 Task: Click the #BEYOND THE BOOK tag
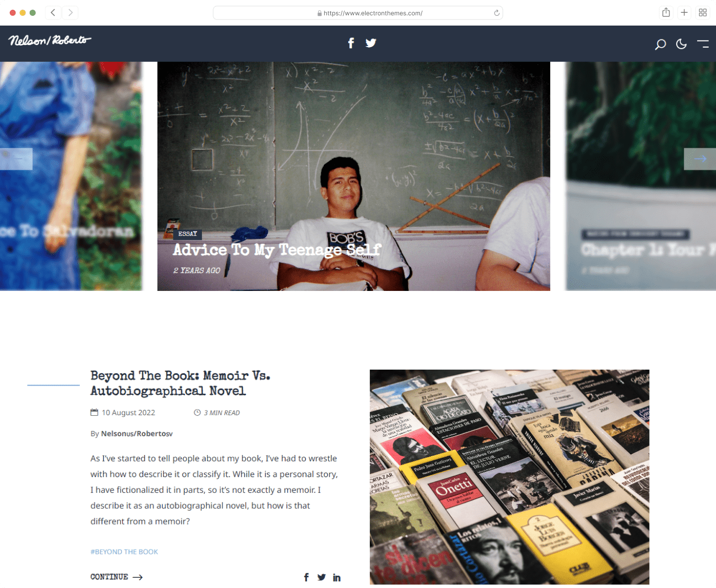124,552
